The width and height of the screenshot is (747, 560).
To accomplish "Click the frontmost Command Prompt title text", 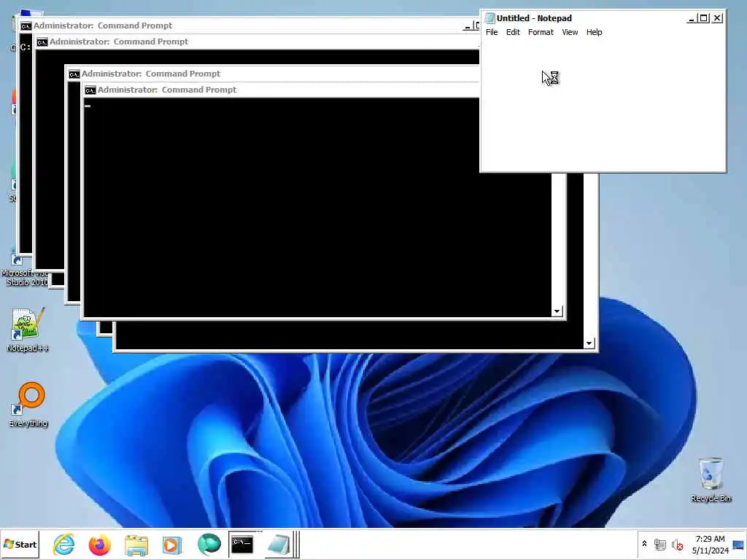I will 167,90.
